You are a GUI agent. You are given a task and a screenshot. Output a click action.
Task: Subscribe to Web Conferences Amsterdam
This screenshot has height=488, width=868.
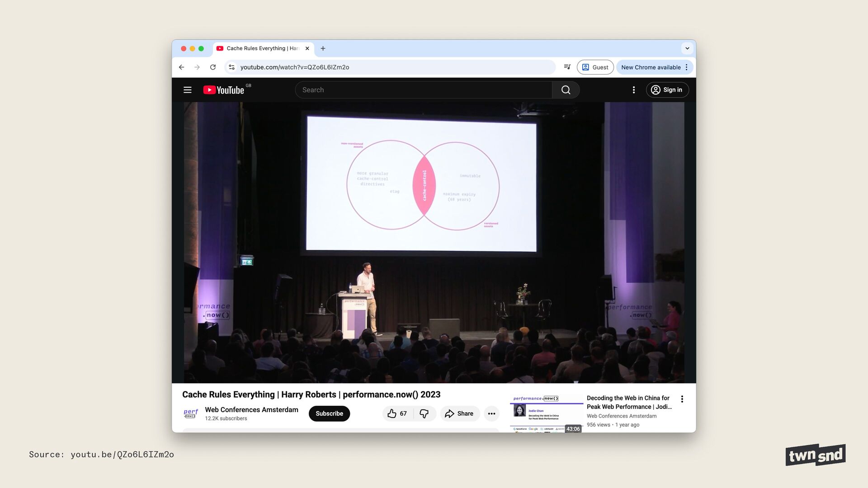coord(329,413)
